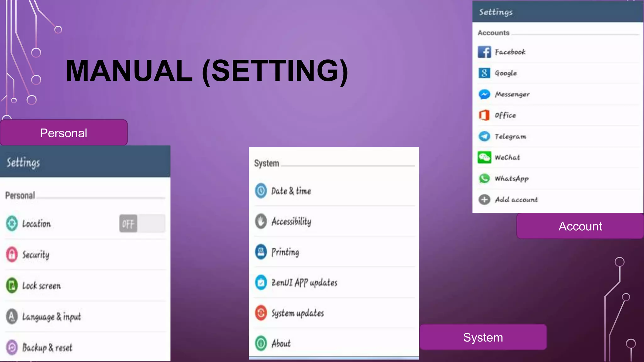Click the purple Personal label button

(x=64, y=133)
